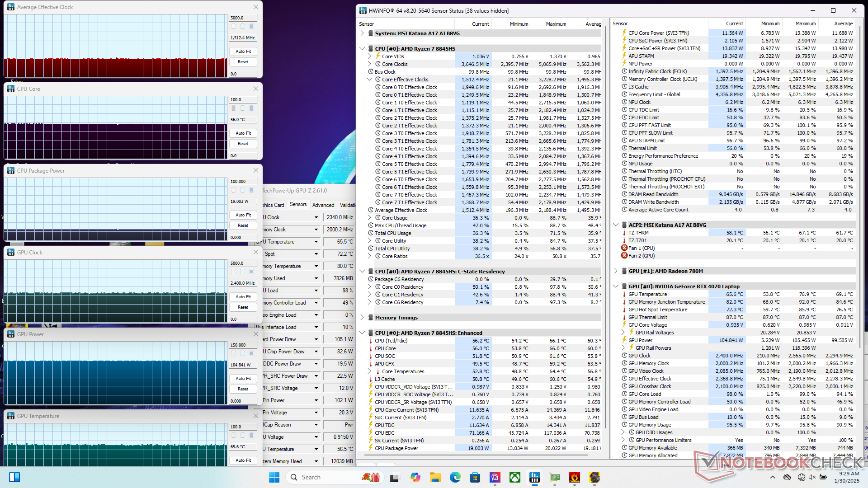
Task: Click the circle icon beside DRAM Read Bandwidth
Action: 624,194
